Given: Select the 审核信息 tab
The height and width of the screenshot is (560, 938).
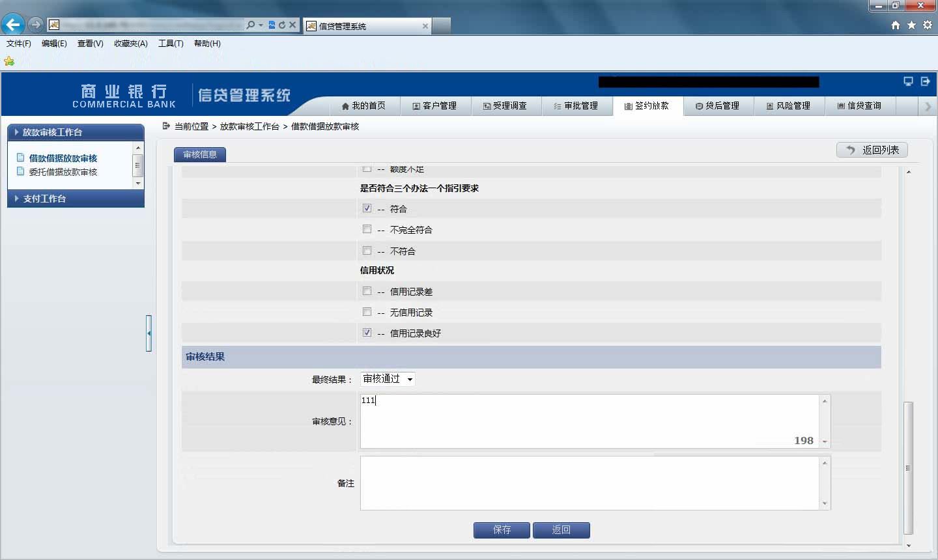Looking at the screenshot, I should (200, 154).
